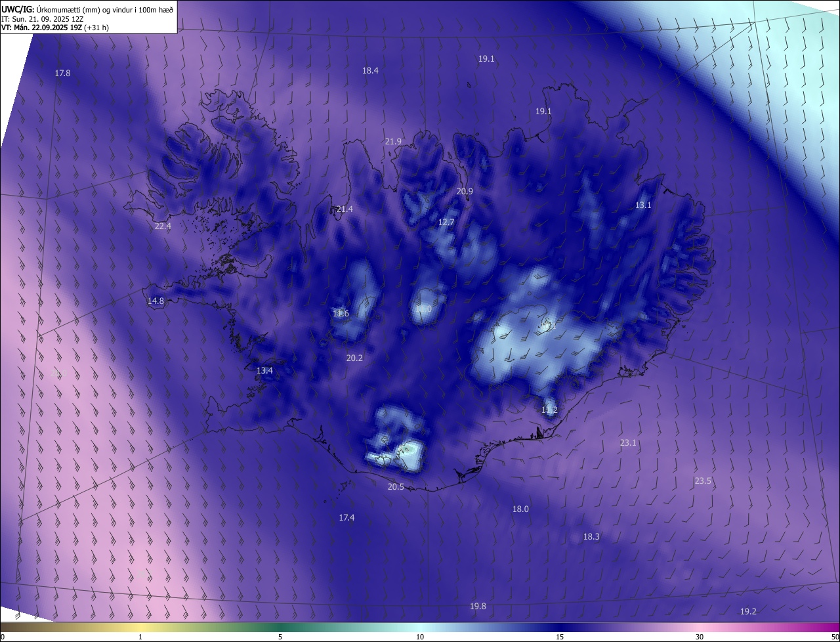
Task: Click the 23.1 value label
Action: [x=628, y=443]
